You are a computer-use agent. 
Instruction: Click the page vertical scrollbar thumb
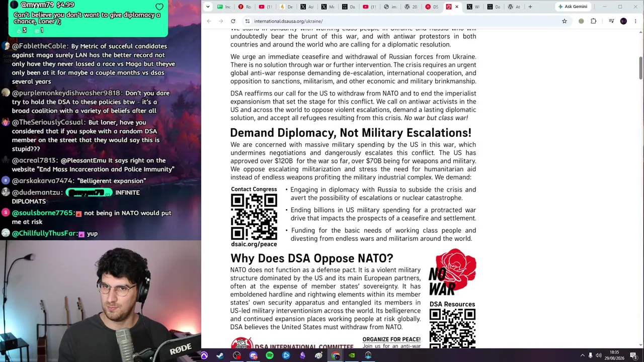coord(640,68)
